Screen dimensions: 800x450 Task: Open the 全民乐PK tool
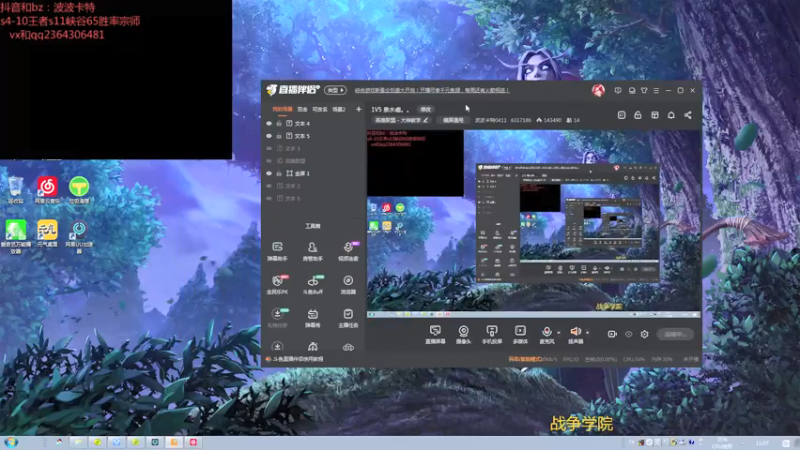pyautogui.click(x=277, y=284)
